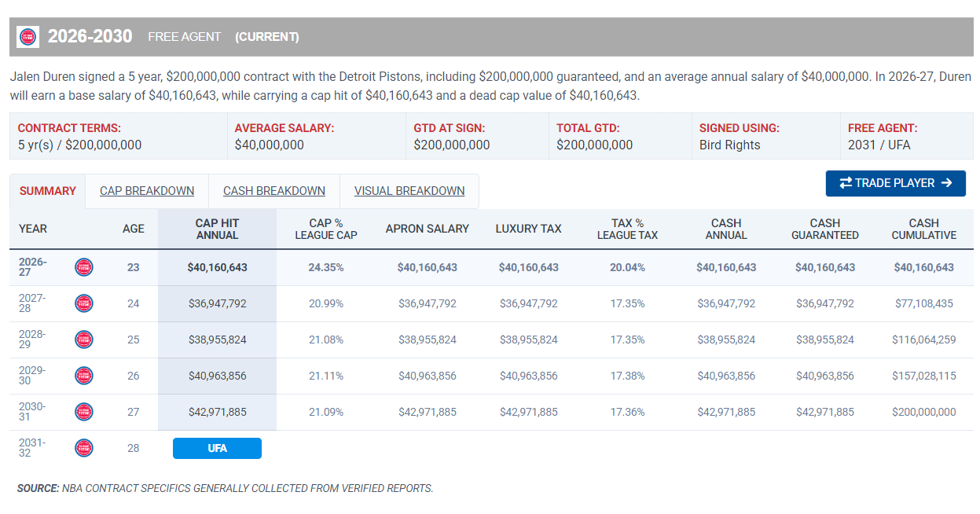Click the Pistons logo in the 2030-31 row
The height and width of the screenshot is (514, 980).
pyautogui.click(x=84, y=412)
